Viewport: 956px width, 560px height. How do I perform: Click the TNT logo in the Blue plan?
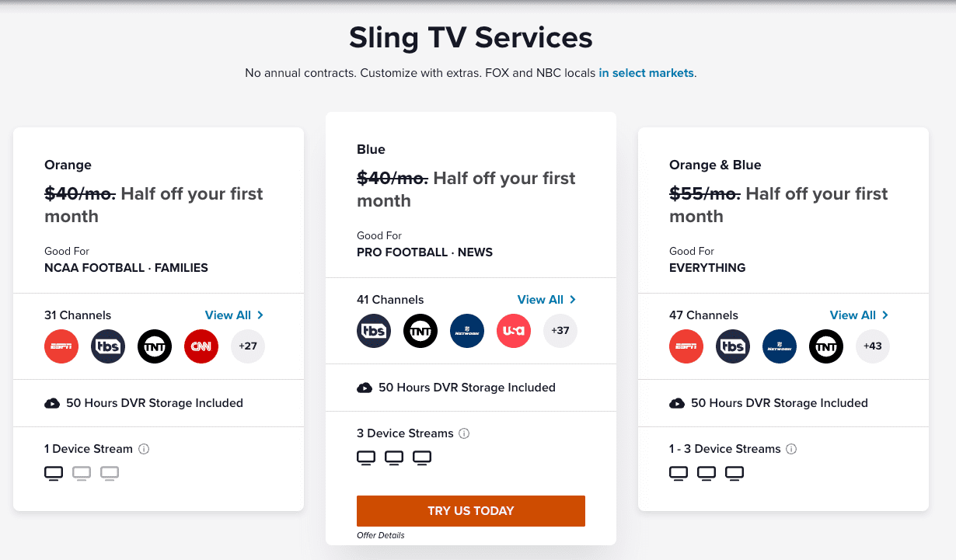420,330
